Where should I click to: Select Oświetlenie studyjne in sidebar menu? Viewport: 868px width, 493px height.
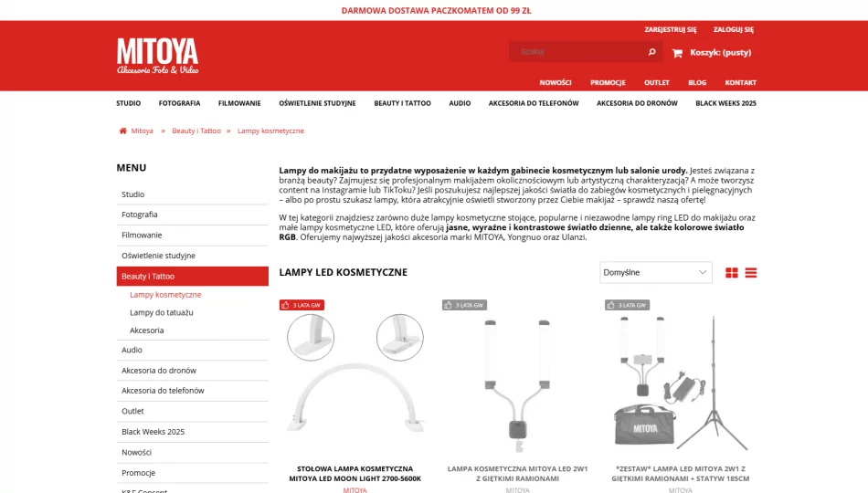point(192,256)
